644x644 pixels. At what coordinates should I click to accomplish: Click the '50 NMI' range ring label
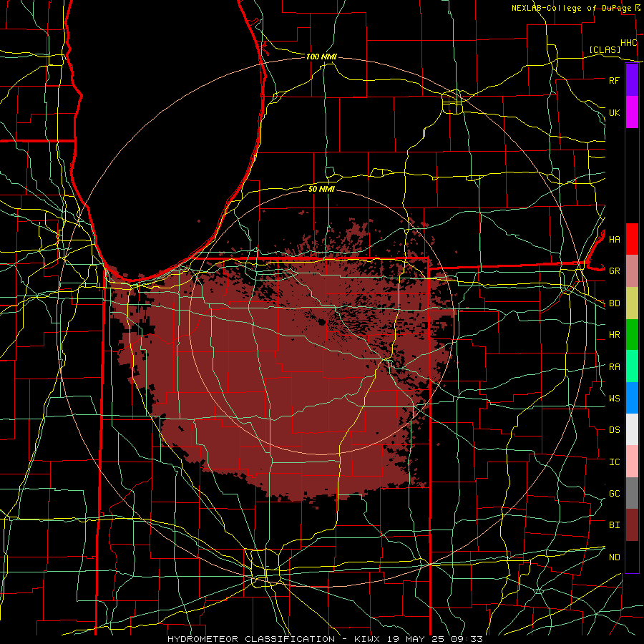point(321,189)
